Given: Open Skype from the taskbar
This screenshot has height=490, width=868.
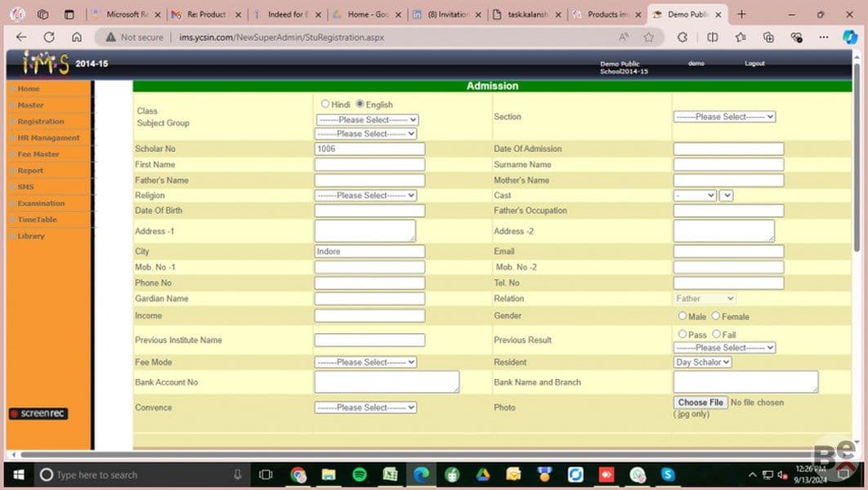Looking at the screenshot, I should click(668, 474).
